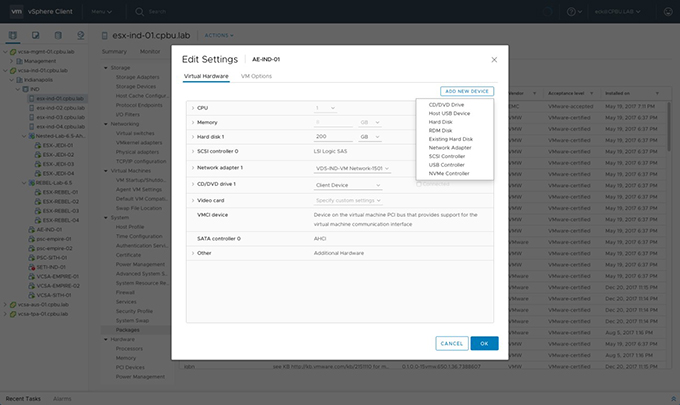Choose SCSI Controller from device menu
The width and height of the screenshot is (680, 405).
447,157
